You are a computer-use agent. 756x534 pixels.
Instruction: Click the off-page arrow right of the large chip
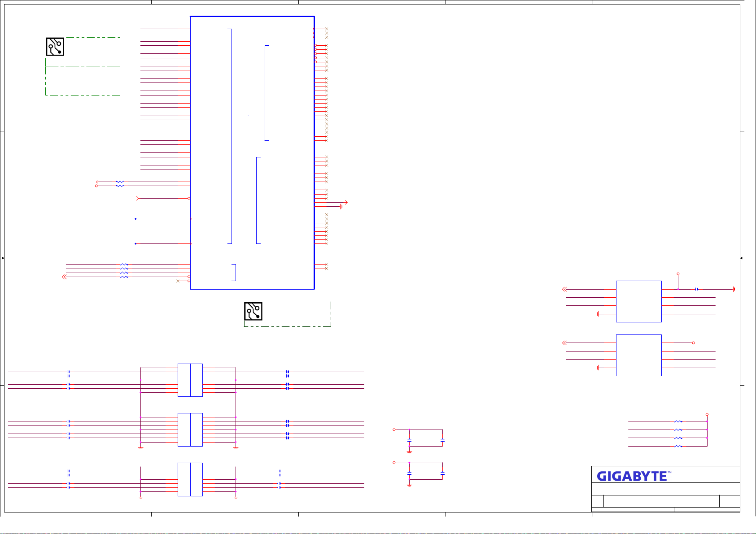345,202
